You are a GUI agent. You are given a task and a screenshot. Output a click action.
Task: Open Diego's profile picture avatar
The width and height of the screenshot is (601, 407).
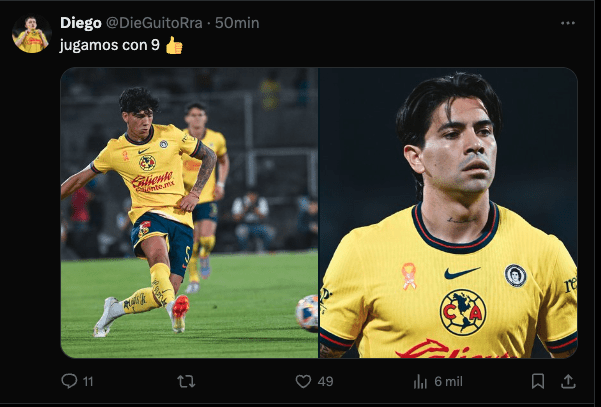tap(31, 34)
